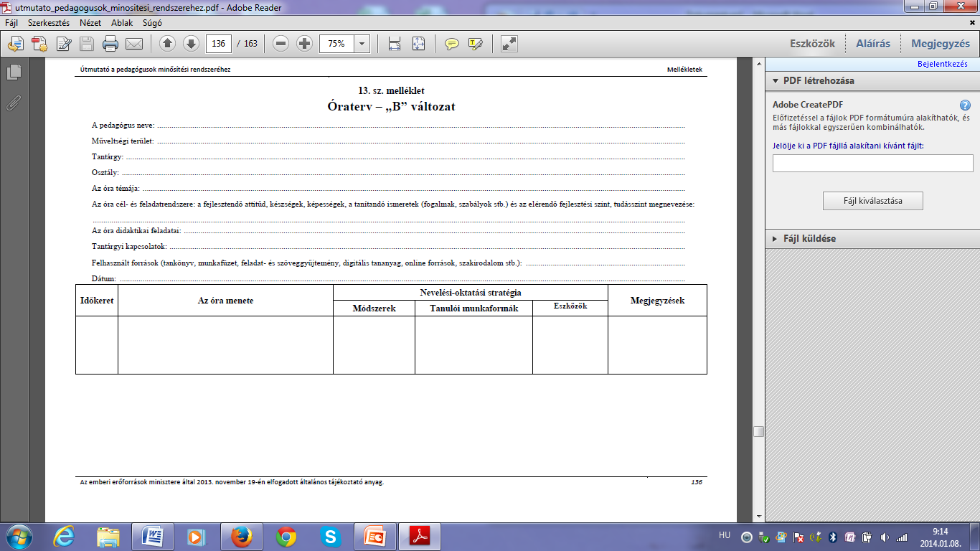This screenshot has height=551, width=980.
Task: Open the Súgó menu
Action: coord(152,23)
